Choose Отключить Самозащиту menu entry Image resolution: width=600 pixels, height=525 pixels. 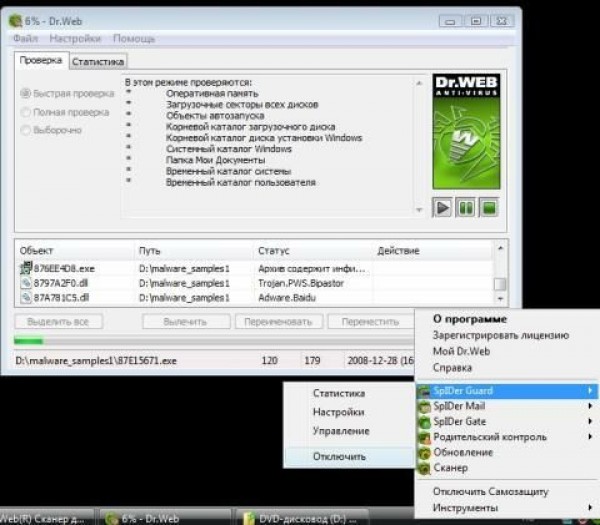491,492
